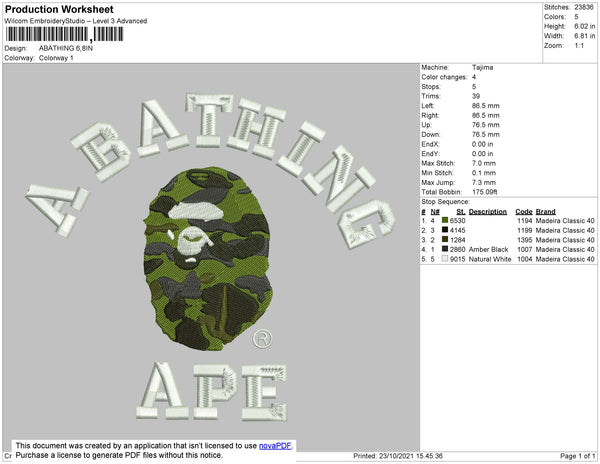The image size is (600, 464).
Task: Click the barcode image in the header
Action: (64, 34)
